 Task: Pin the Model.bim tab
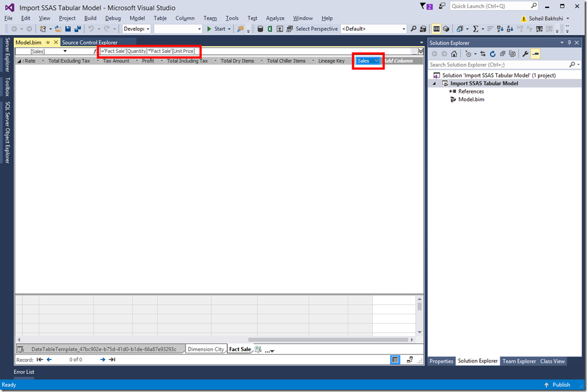coord(47,42)
